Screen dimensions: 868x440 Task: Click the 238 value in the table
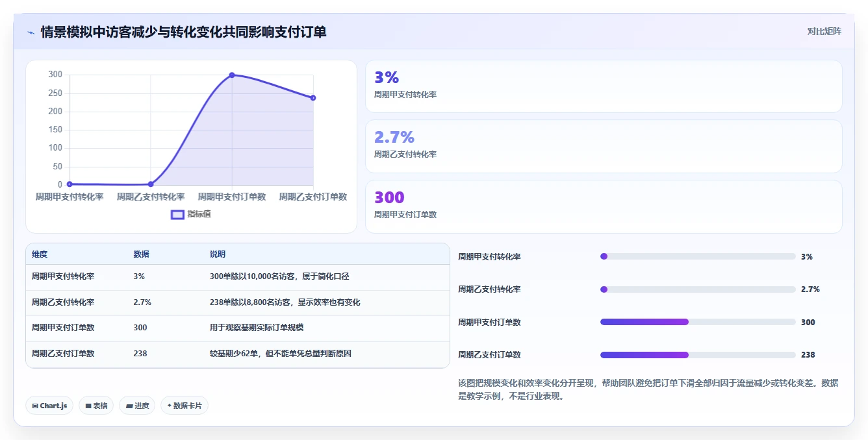140,354
